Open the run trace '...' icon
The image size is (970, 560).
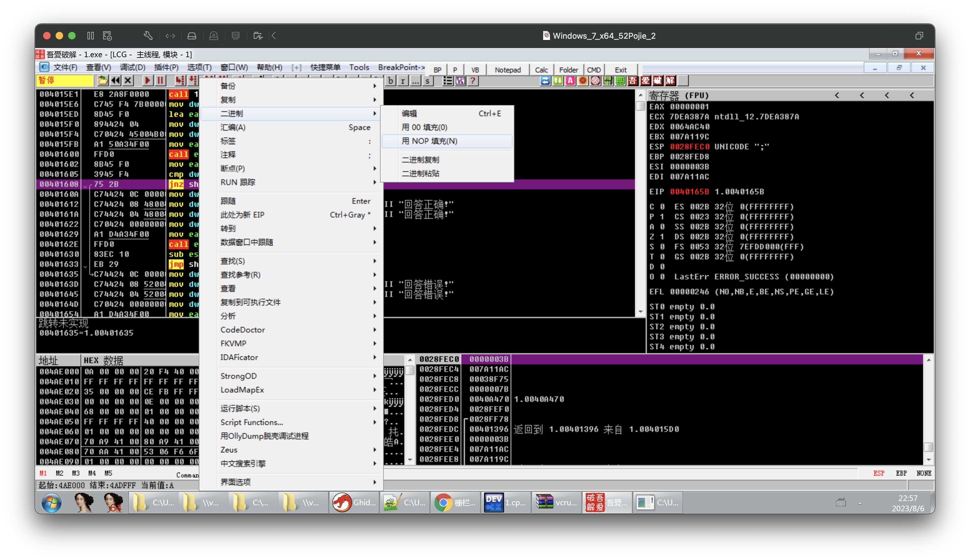point(415,81)
